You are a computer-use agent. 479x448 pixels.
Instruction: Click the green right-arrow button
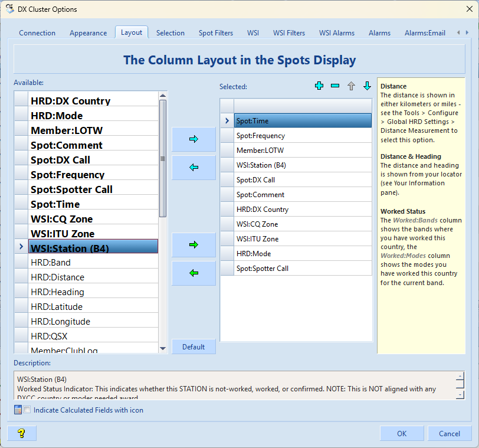point(193,244)
